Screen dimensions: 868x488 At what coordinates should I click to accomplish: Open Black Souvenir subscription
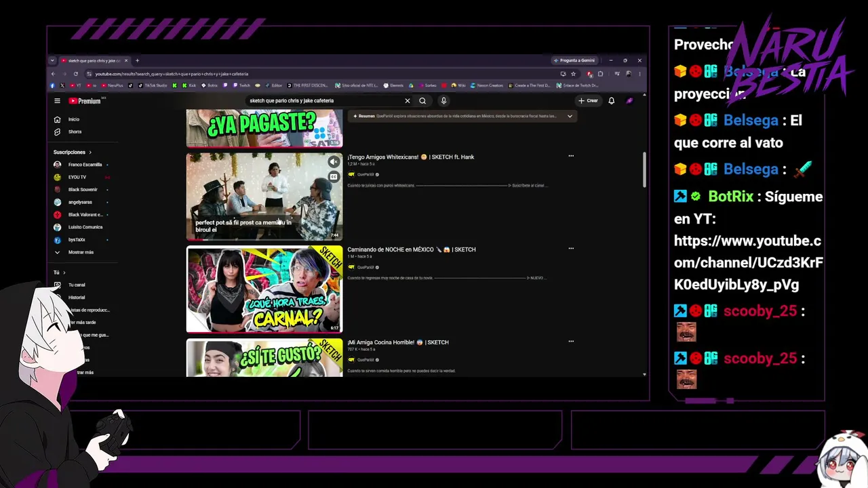point(81,190)
